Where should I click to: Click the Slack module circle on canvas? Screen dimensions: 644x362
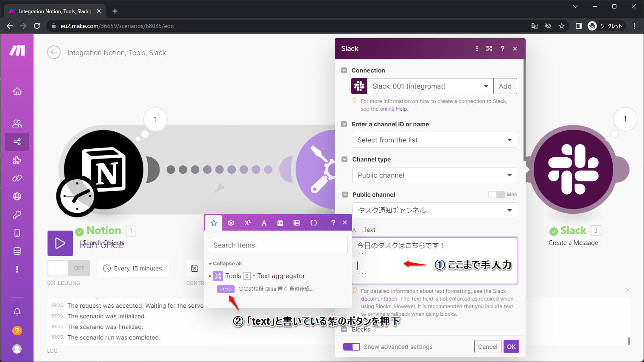tap(573, 170)
